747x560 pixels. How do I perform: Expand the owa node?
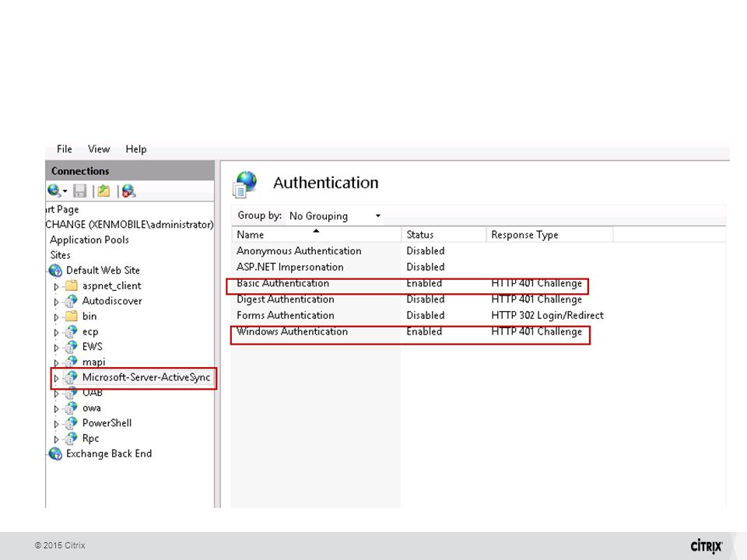click(x=56, y=408)
